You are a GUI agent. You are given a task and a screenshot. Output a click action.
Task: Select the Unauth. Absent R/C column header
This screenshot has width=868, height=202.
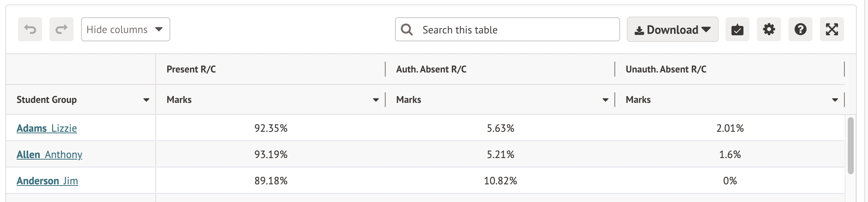point(666,69)
